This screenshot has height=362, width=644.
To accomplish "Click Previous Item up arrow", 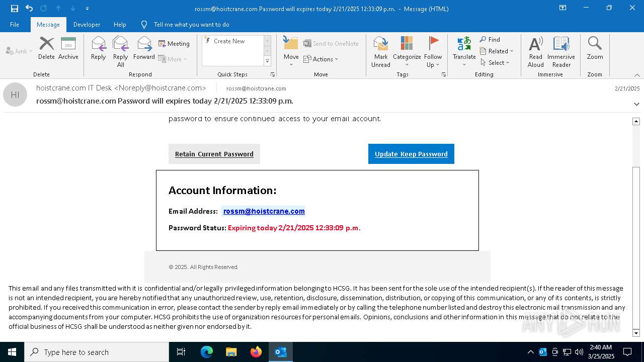I will pos(58,8).
